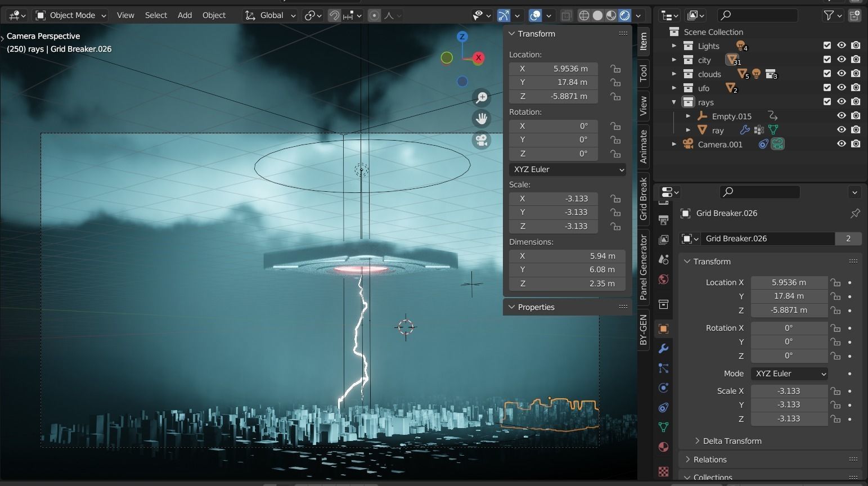Switch to solid viewport shading

coord(598,15)
